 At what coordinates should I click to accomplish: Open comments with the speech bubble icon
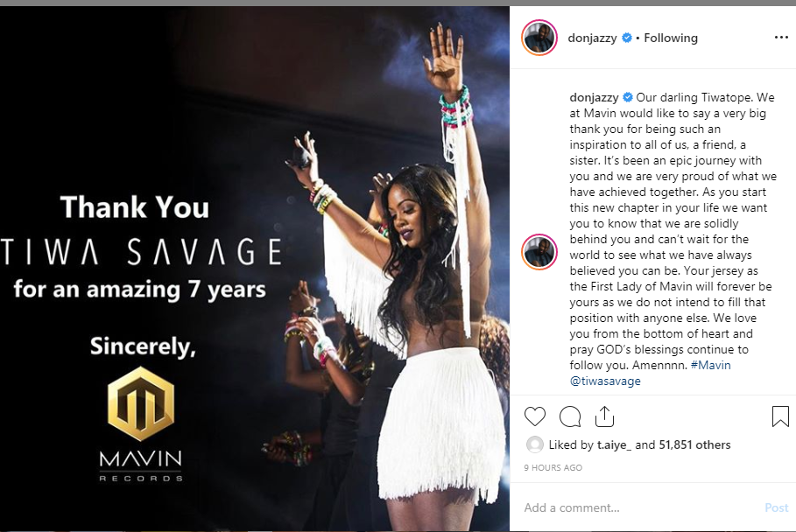(x=569, y=416)
